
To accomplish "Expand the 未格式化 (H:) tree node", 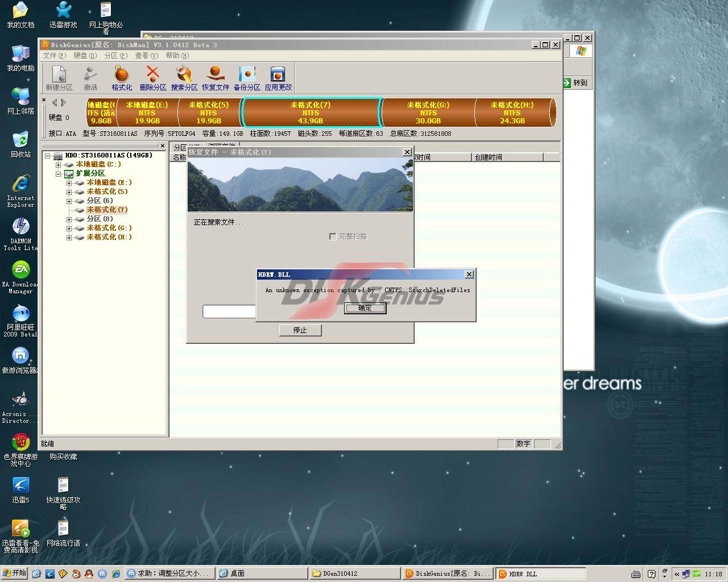I will pos(69,237).
